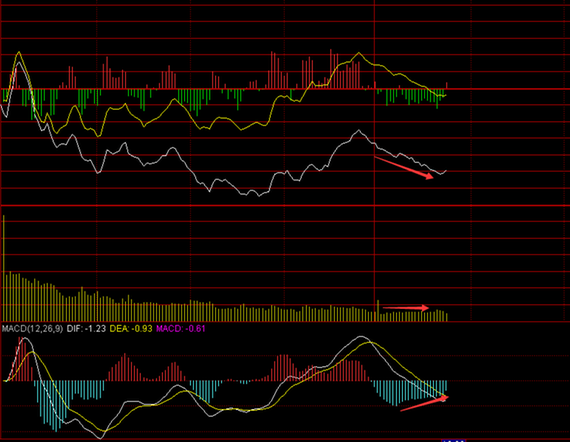The width and height of the screenshot is (570, 442).
Task: Click the yellow average line's first peak
Action: 19,53
